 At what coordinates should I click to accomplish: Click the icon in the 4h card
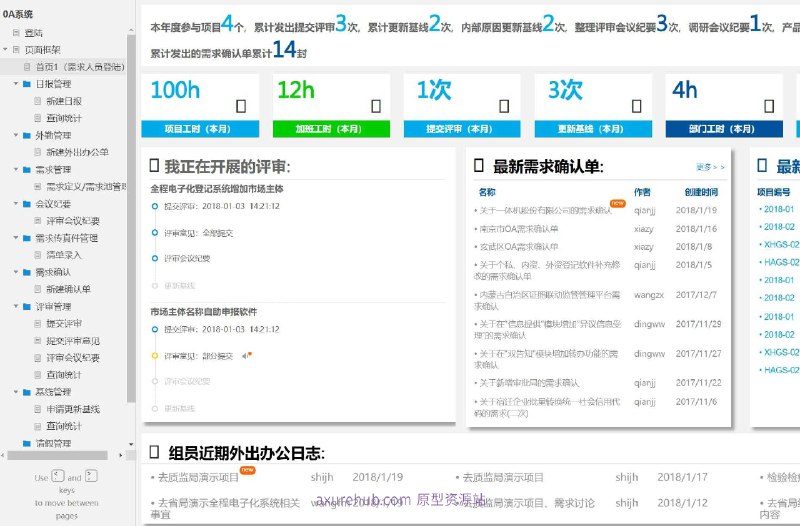769,106
